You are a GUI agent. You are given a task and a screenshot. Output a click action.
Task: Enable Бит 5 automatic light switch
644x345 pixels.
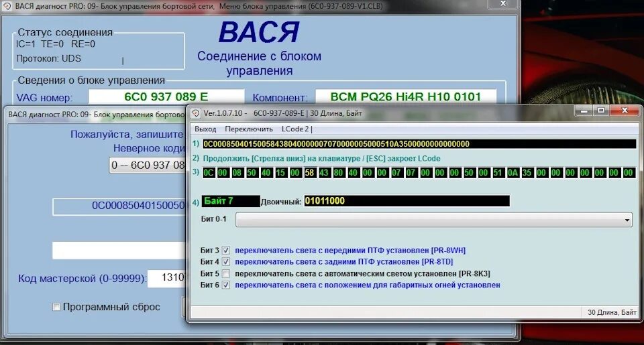226,273
